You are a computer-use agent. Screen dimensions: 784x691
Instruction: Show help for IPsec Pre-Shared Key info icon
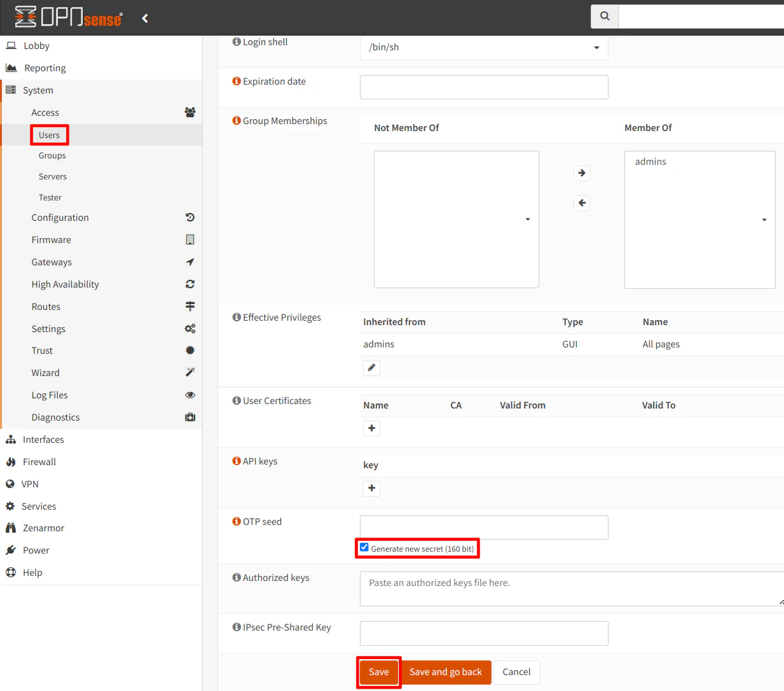237,627
